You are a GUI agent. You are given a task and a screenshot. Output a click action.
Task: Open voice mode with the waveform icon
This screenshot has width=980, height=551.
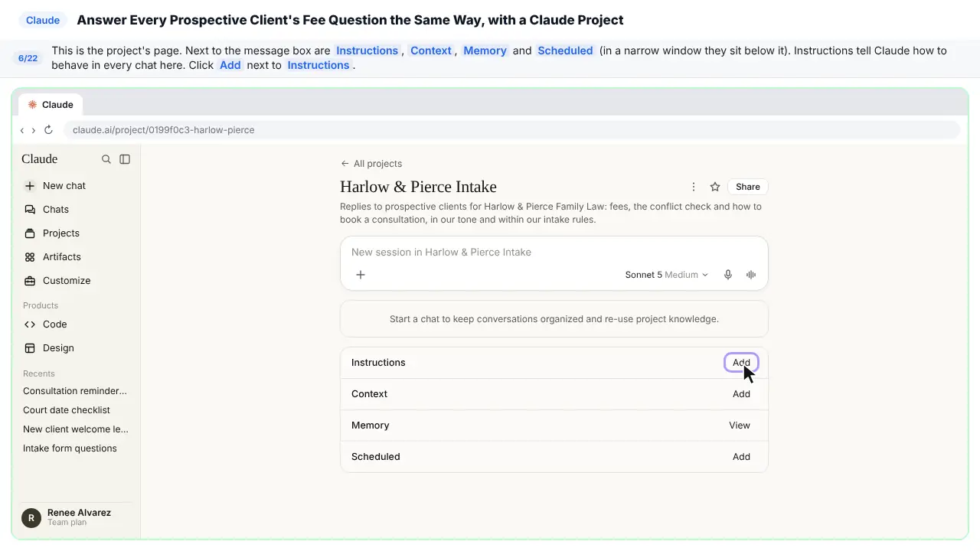(751, 275)
